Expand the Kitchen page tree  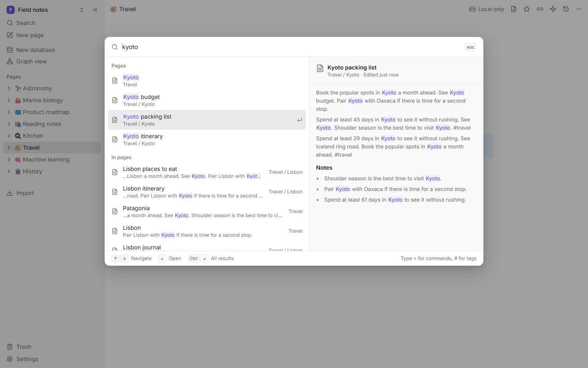(x=9, y=136)
